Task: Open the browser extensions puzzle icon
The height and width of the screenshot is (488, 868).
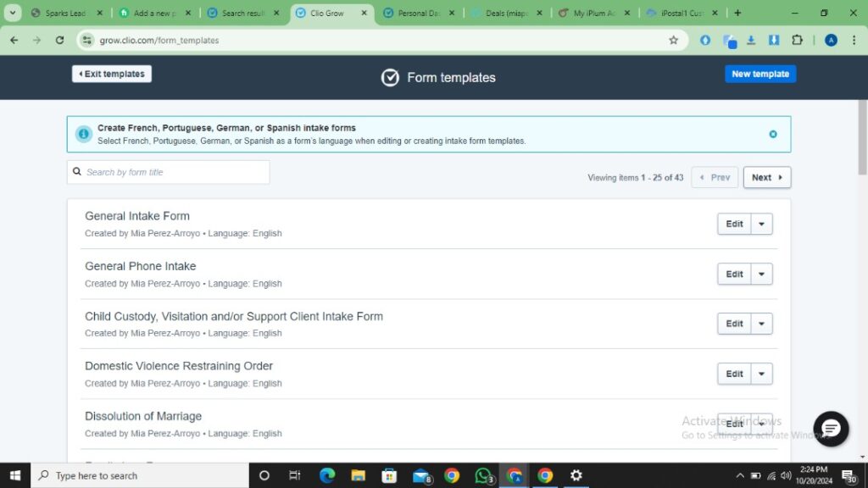Action: pyautogui.click(x=797, y=40)
